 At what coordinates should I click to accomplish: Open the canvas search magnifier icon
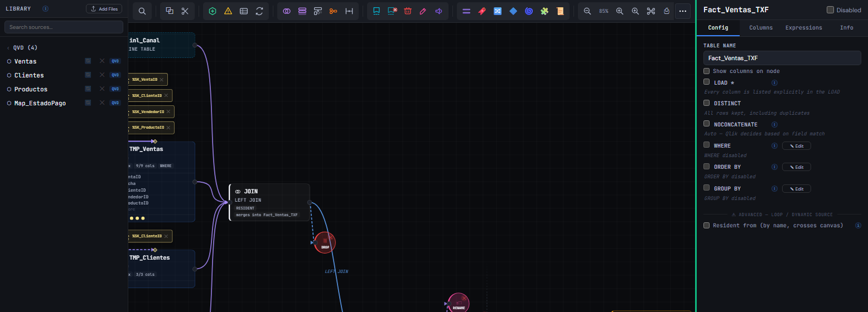click(x=142, y=11)
